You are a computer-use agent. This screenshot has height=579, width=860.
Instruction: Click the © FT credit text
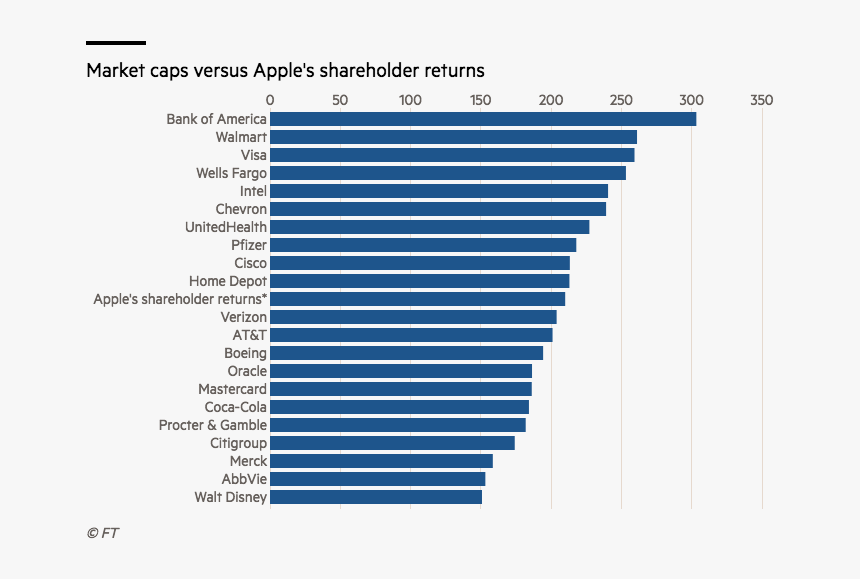pyautogui.click(x=102, y=533)
